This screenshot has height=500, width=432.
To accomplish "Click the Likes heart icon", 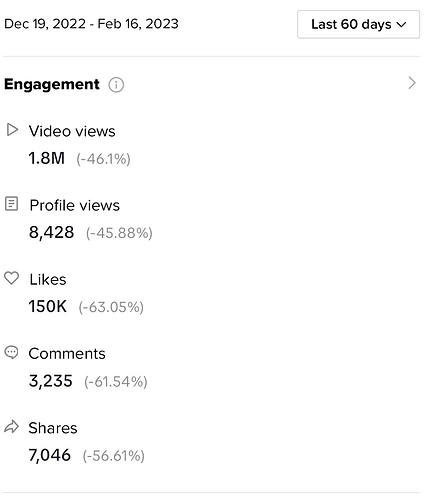I will tap(11, 278).
